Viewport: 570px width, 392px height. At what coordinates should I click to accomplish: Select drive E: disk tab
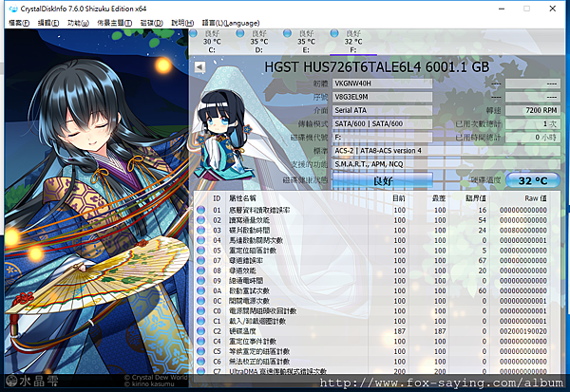point(306,42)
